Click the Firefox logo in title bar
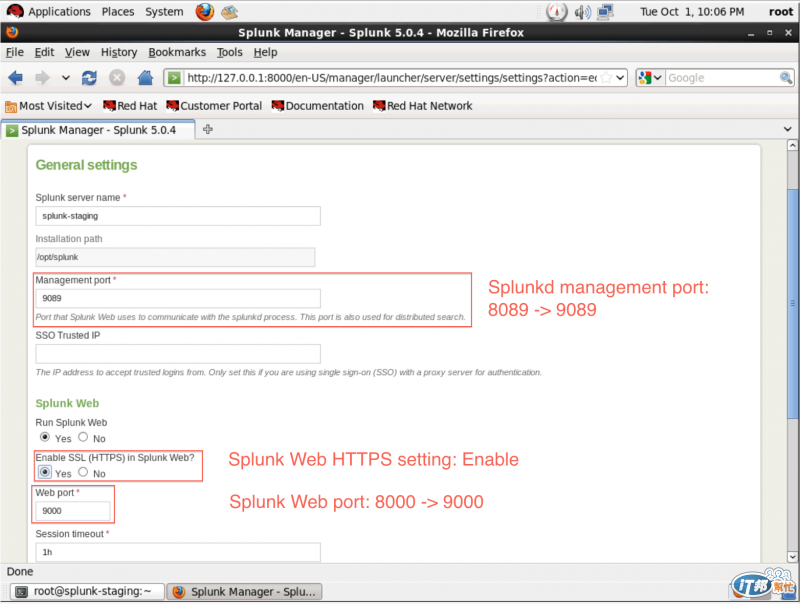800x604 pixels. (x=12, y=33)
